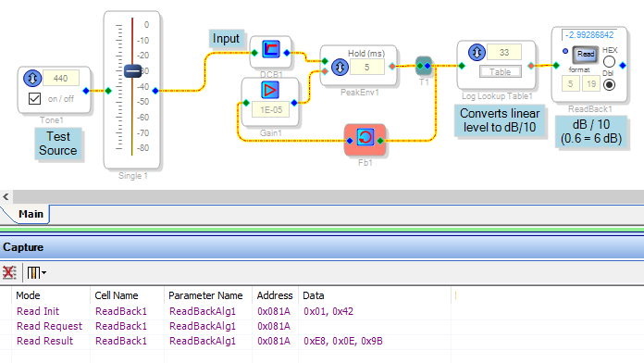Click the 0x081A address in Read Init row

coord(274,311)
